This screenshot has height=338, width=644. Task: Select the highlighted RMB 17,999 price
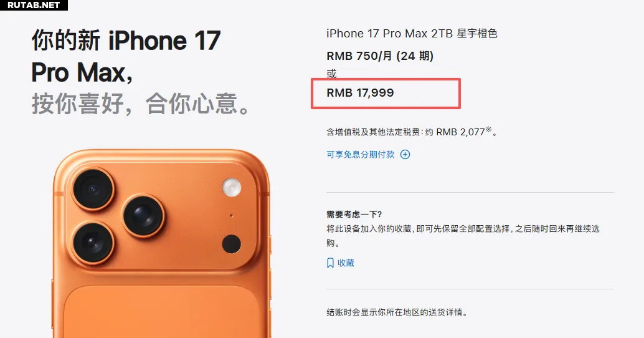click(x=360, y=93)
